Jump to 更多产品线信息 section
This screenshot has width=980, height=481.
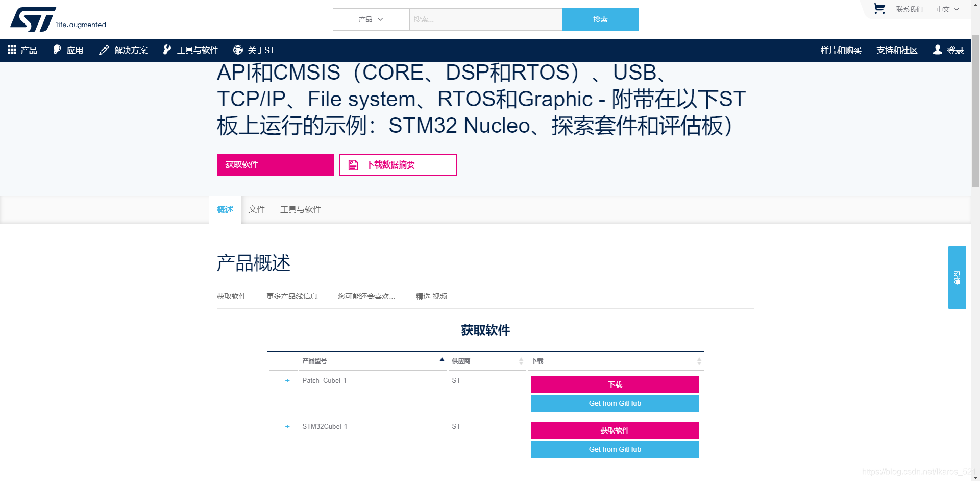[292, 296]
